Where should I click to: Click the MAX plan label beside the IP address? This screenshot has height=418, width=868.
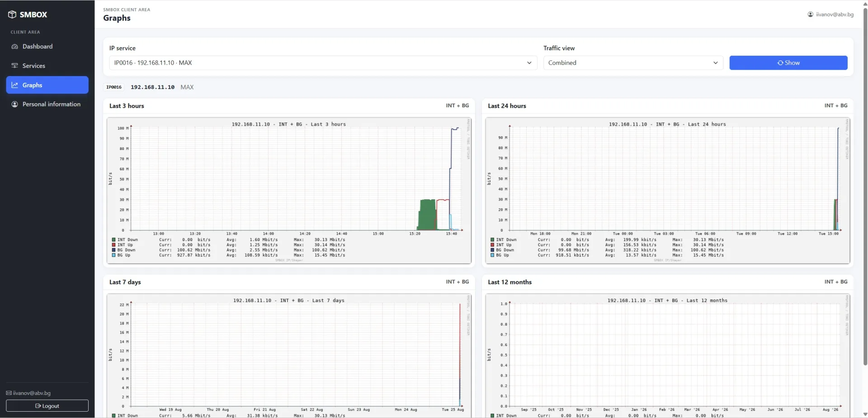pyautogui.click(x=187, y=87)
